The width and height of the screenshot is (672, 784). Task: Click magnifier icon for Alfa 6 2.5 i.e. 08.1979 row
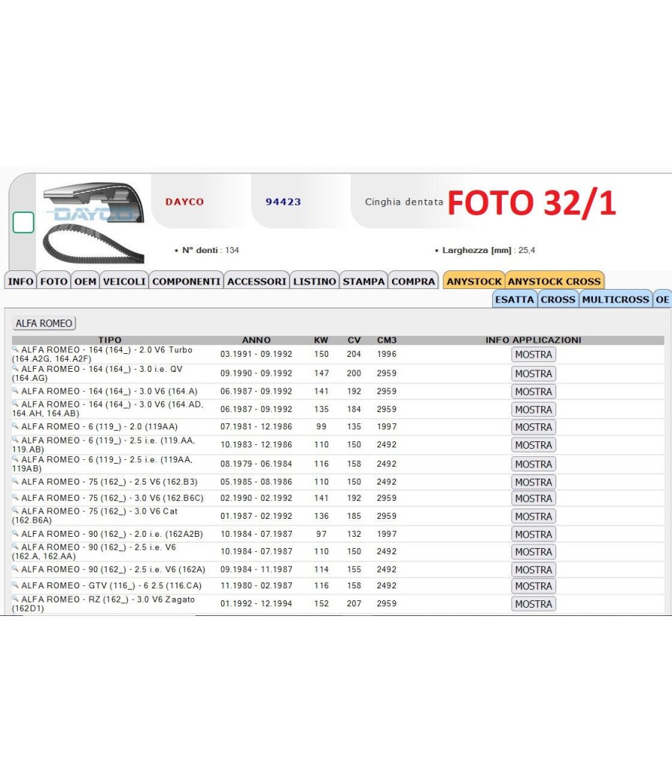pos(16,458)
